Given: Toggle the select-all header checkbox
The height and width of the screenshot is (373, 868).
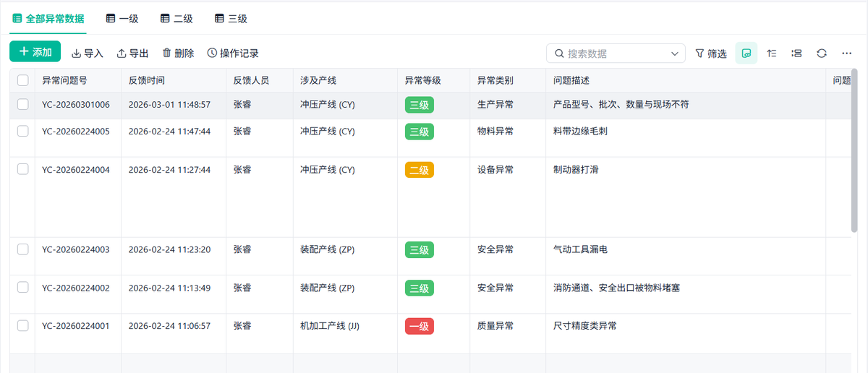Looking at the screenshot, I should click(x=23, y=80).
